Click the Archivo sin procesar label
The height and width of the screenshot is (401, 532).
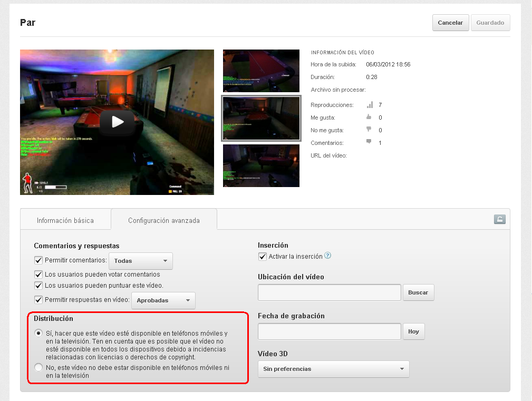(x=338, y=90)
